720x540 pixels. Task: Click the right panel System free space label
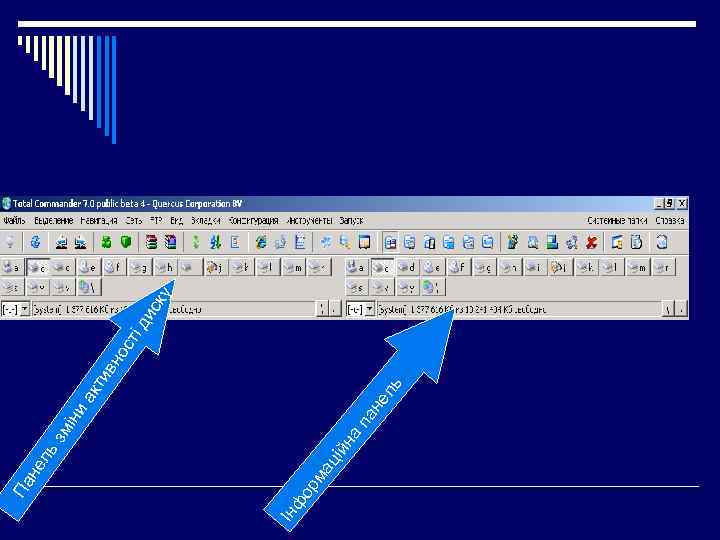pos(462,309)
